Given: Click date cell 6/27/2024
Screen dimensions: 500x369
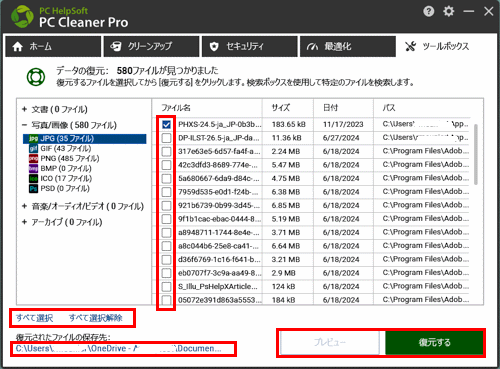Looking at the screenshot, I should (x=341, y=138).
